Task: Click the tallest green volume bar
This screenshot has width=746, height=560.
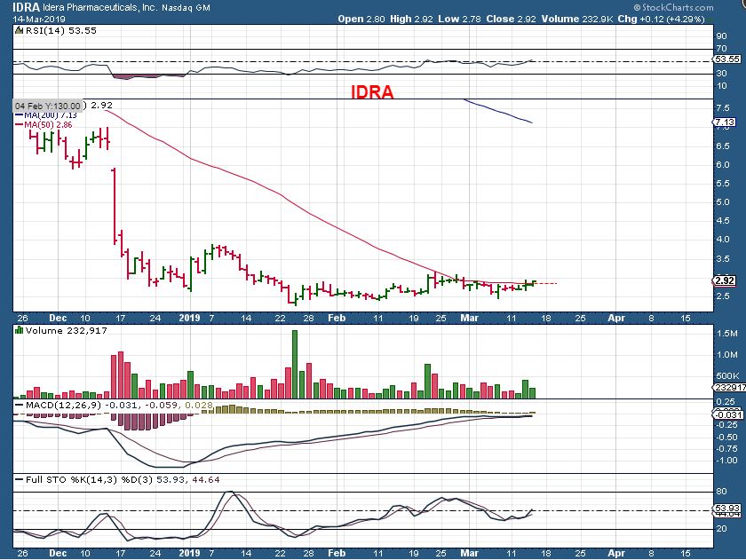Action: [x=295, y=364]
